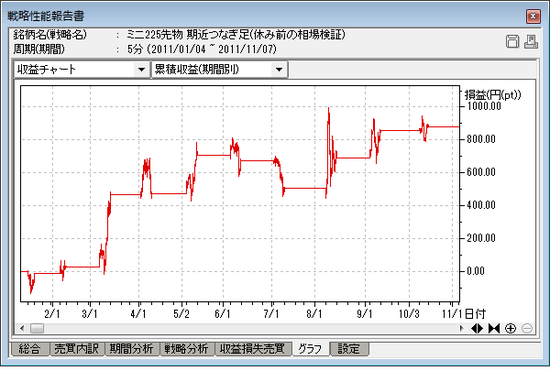Click the 銘柄名(戦略名) label

(50, 34)
